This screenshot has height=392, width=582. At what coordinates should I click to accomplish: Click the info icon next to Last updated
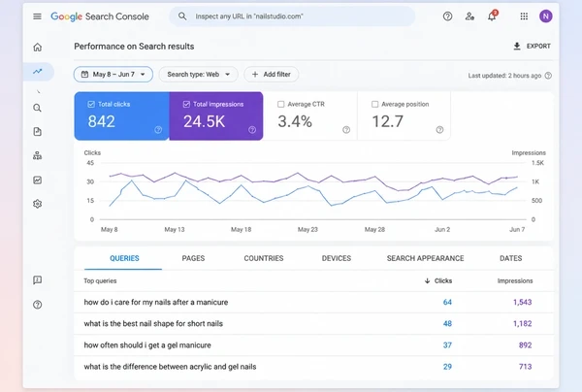coord(548,76)
